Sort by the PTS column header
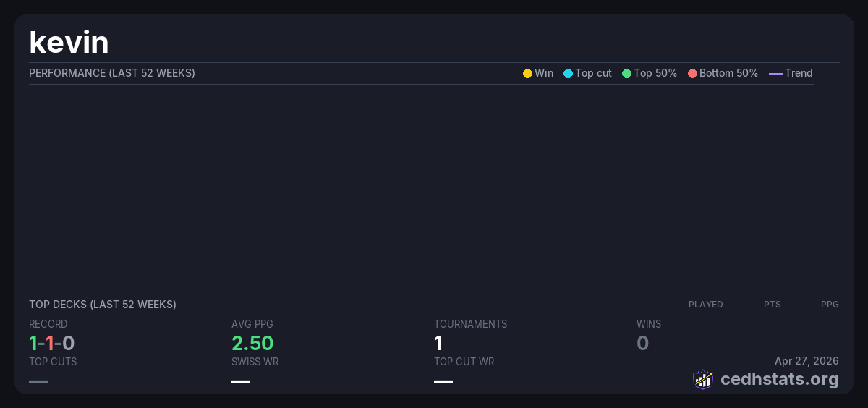 pos(772,305)
